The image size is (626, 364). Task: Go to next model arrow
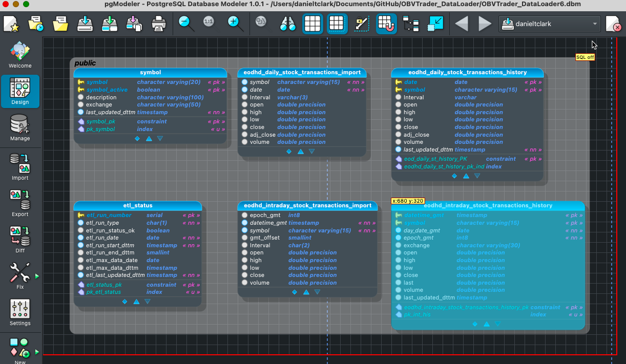[485, 24]
